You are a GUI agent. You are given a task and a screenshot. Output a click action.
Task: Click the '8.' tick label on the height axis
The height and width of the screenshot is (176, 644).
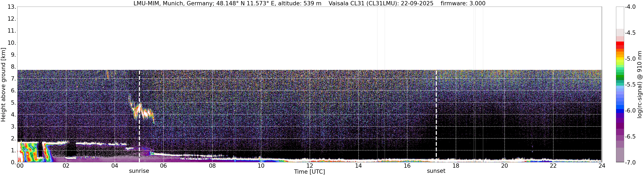pyautogui.click(x=13, y=67)
